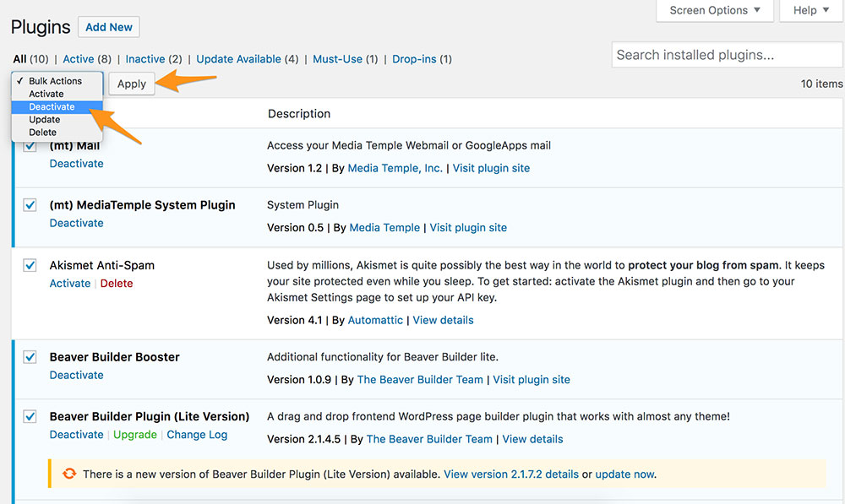The height and width of the screenshot is (504, 845).
Task: Switch to the Inactive plugins filter
Action: coord(144,59)
